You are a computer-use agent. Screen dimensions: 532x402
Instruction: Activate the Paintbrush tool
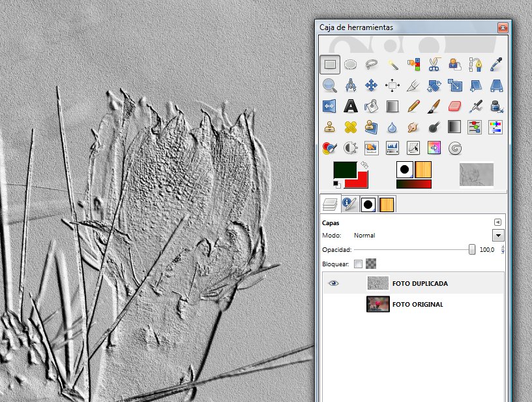point(434,105)
